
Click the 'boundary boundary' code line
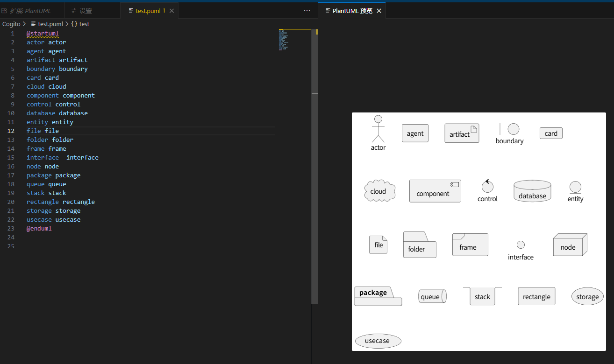coord(57,69)
